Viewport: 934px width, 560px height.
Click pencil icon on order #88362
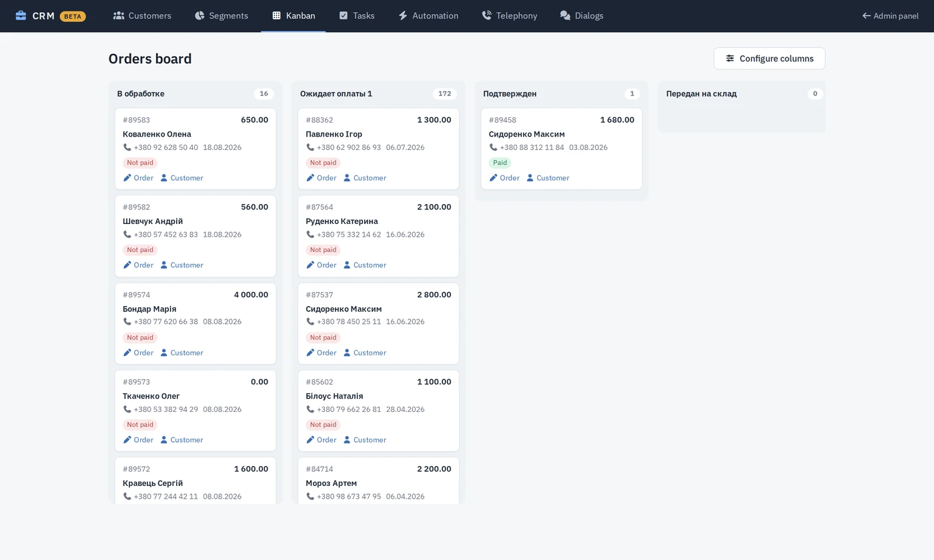pos(310,178)
